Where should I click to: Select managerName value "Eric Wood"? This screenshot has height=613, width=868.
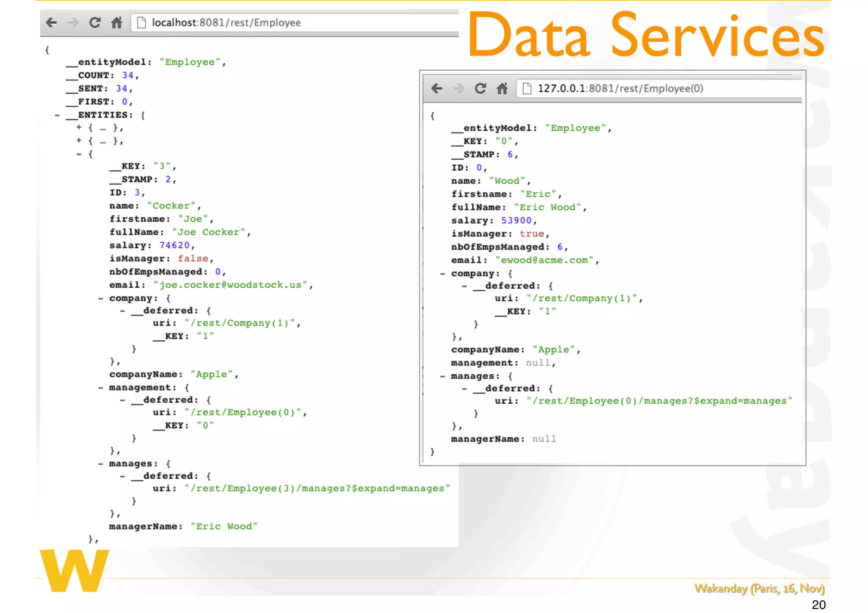click(x=224, y=527)
